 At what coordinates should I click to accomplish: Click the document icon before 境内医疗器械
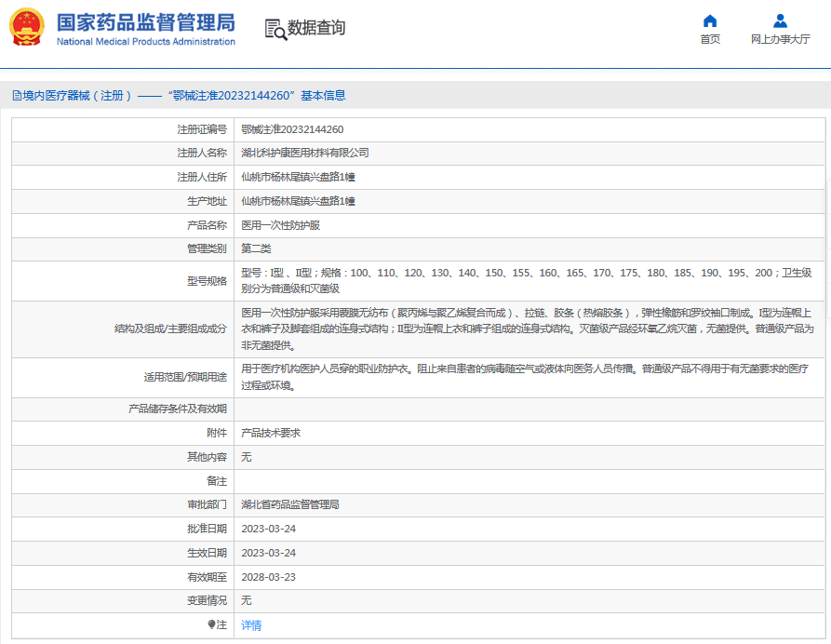pos(17,96)
